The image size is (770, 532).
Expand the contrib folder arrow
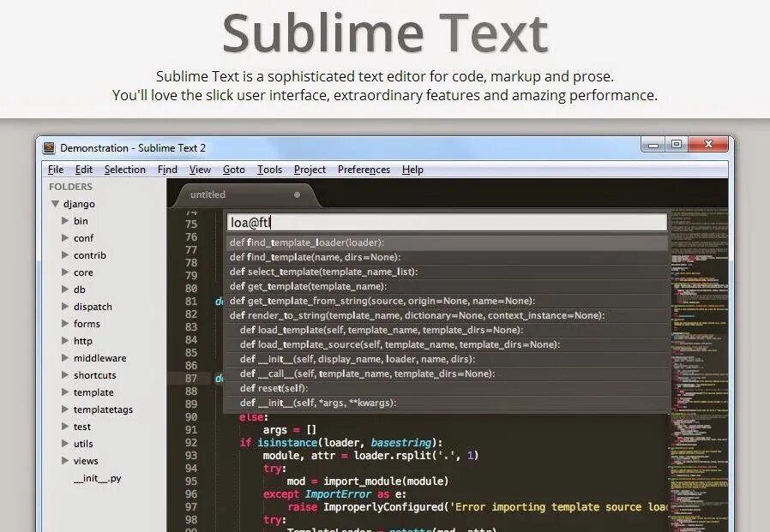[x=65, y=255]
